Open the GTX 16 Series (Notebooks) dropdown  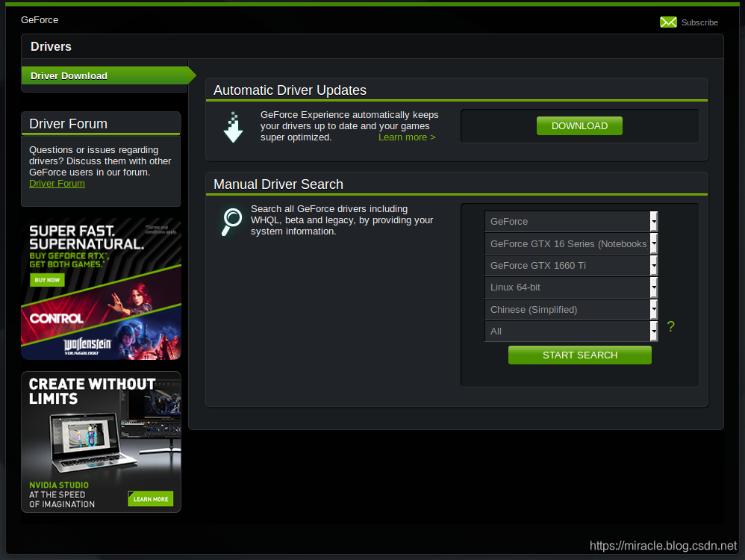pyautogui.click(x=571, y=244)
